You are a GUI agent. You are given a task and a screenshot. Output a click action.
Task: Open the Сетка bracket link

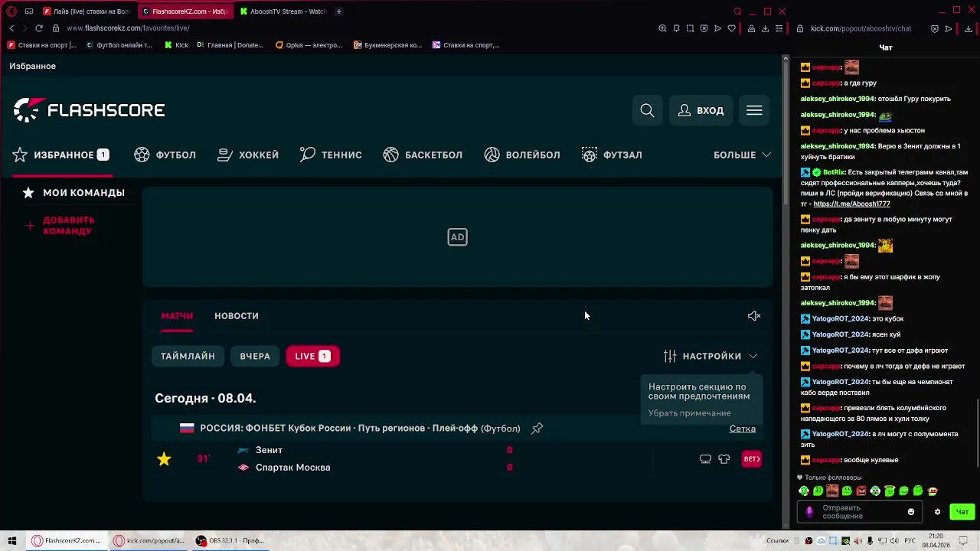click(743, 429)
